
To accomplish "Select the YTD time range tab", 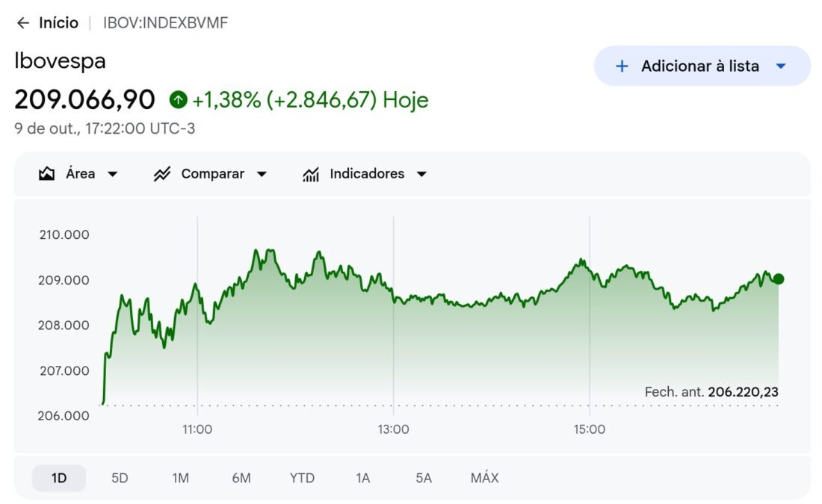I will tap(302, 478).
